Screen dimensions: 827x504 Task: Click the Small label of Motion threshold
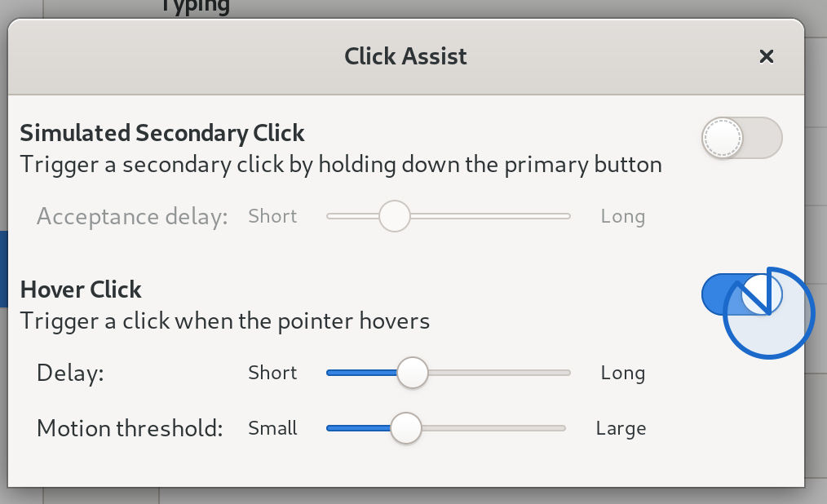point(272,428)
